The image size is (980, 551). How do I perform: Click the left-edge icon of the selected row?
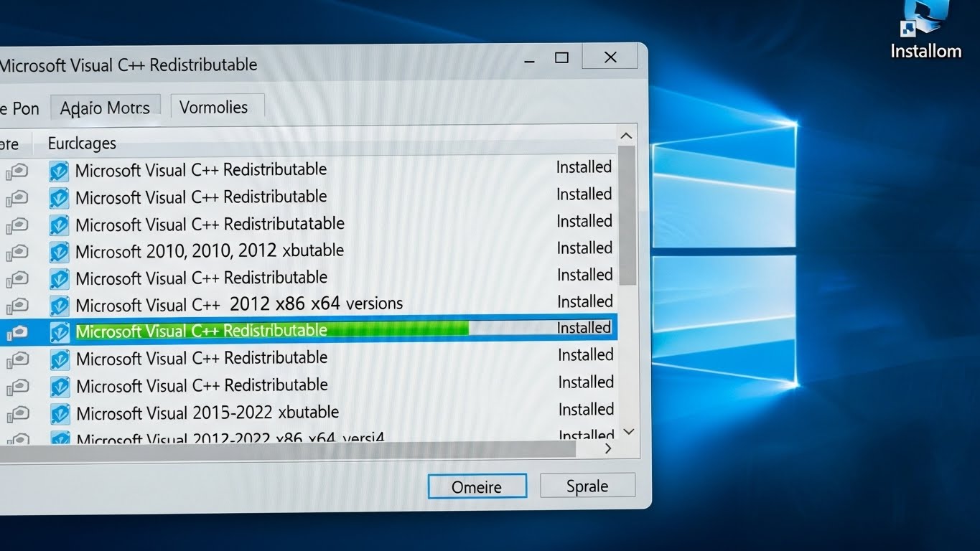point(17,331)
